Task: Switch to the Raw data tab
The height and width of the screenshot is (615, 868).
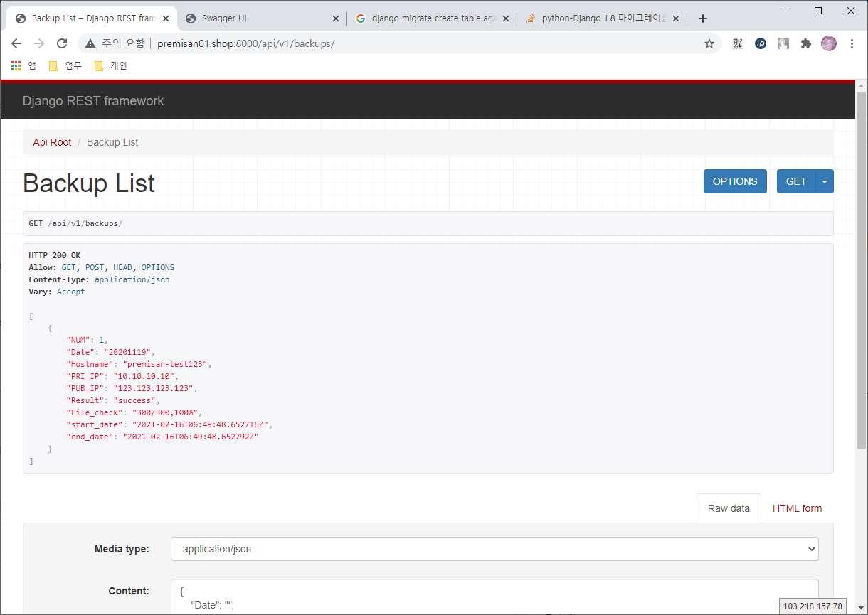Action: tap(729, 508)
